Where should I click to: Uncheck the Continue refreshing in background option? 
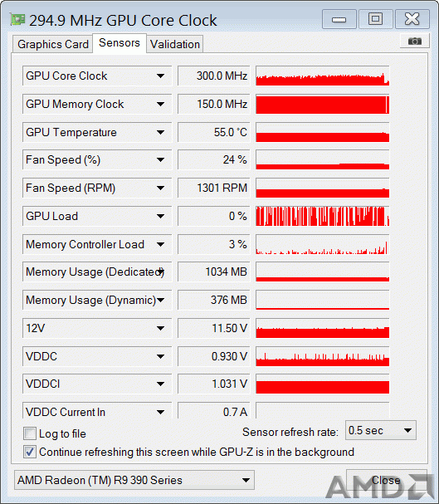tap(30, 452)
